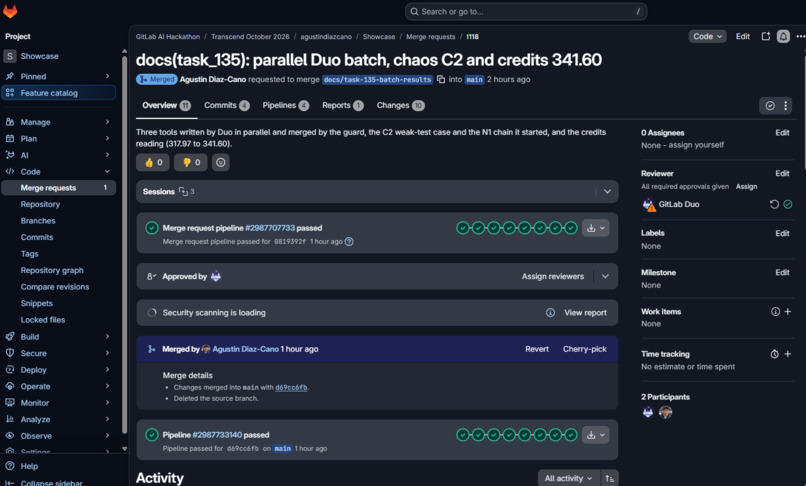Screen dimensions: 806x486
Task: Add emoji reaction smiley icon
Action: [x=221, y=163]
